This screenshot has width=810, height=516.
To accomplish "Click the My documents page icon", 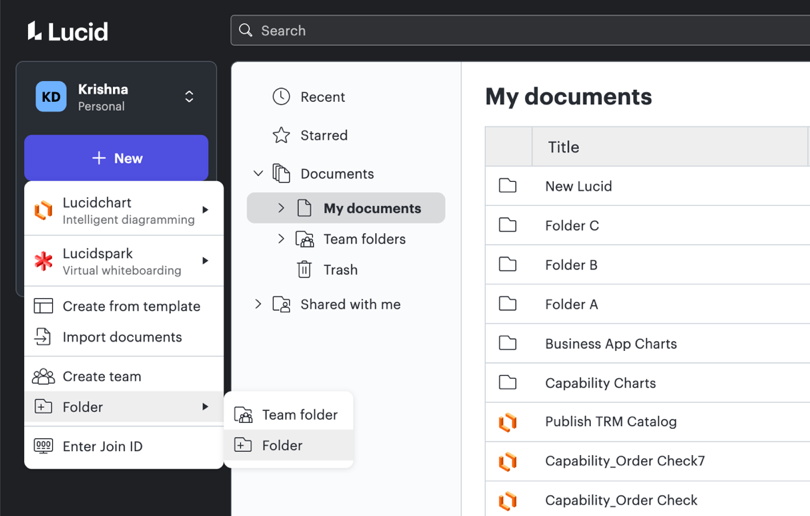I will tap(304, 208).
